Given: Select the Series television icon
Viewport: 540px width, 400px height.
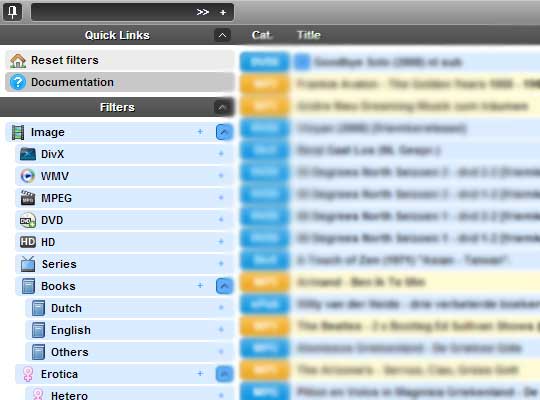Looking at the screenshot, I should pyautogui.click(x=28, y=264).
